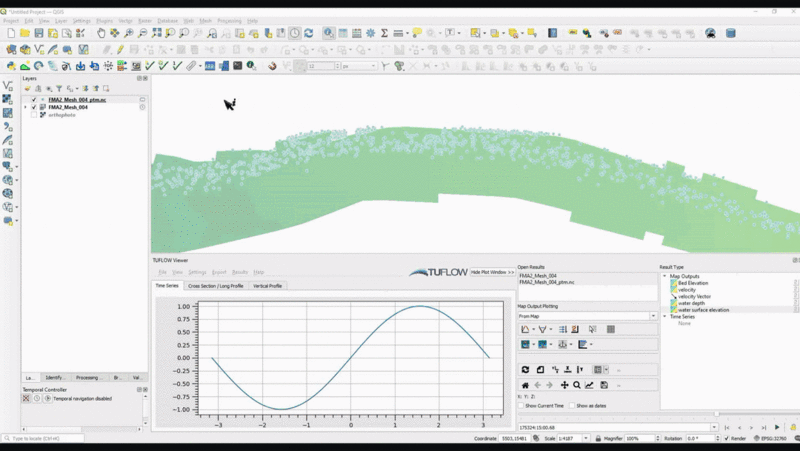Select the magnifier zoom plot tool
Viewport: 800px width, 451px height.
577,385
